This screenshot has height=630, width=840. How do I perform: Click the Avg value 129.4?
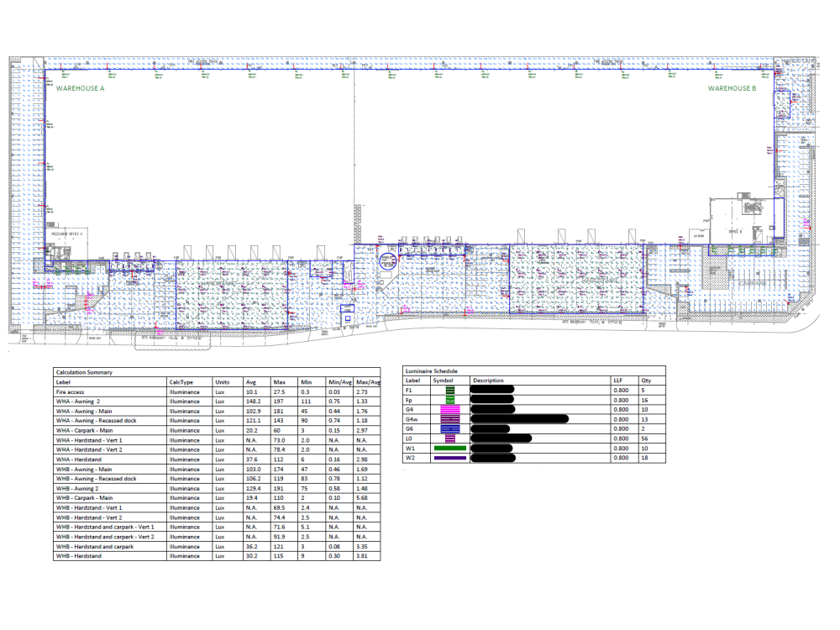coord(253,489)
